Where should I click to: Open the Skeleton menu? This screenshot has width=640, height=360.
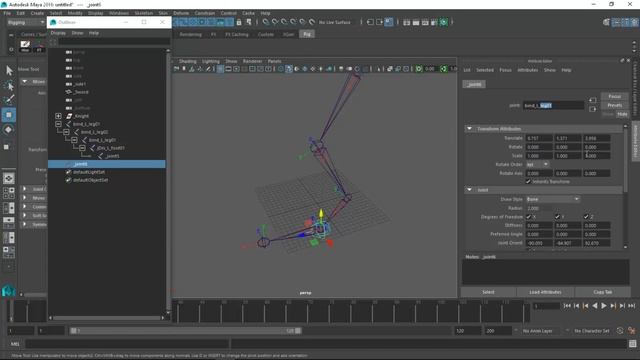pos(144,13)
